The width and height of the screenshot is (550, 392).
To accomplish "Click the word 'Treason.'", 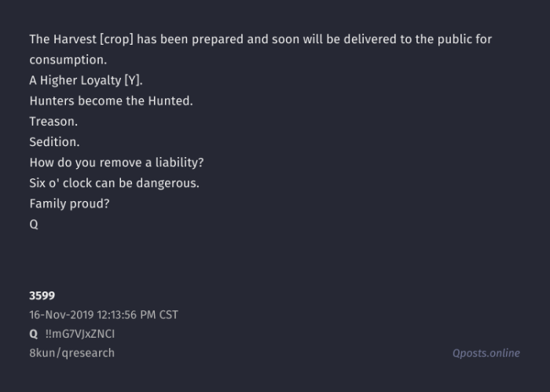I will point(53,122).
